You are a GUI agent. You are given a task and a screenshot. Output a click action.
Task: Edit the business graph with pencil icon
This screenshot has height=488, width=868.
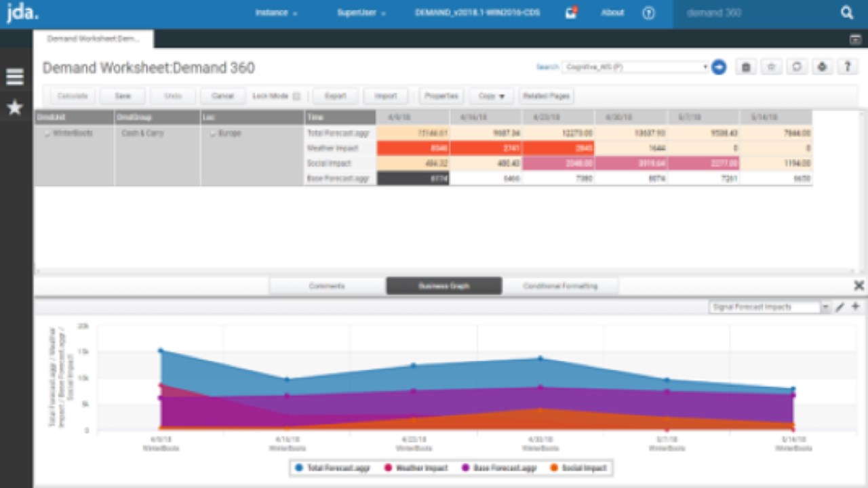840,307
